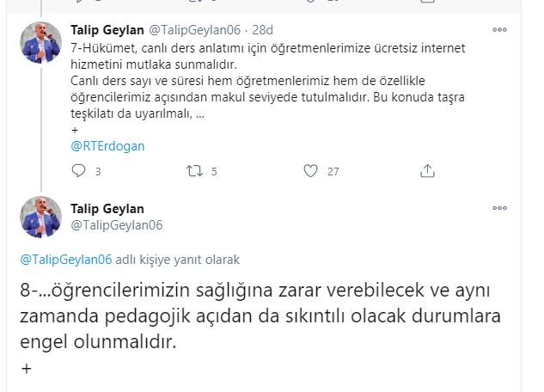Click the avatar beside the second tweet

coord(41,217)
